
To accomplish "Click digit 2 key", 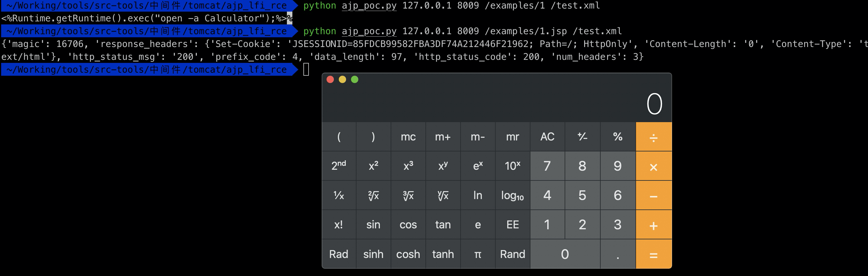I will click(582, 225).
